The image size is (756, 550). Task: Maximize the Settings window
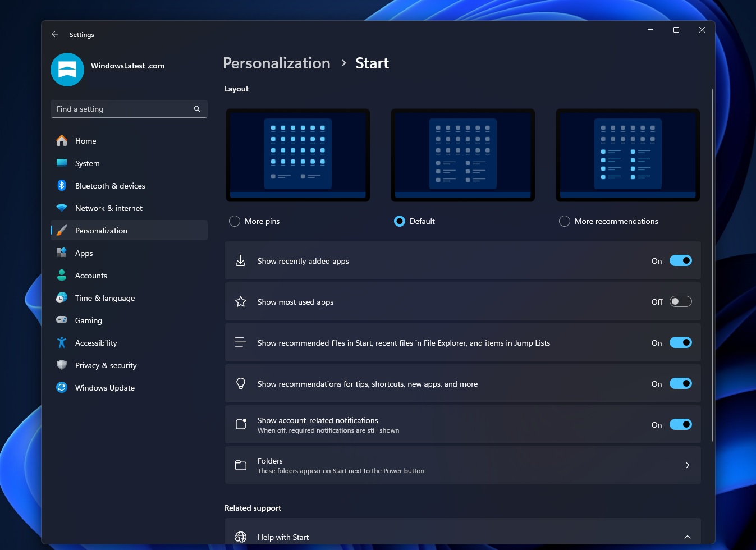pyautogui.click(x=676, y=30)
